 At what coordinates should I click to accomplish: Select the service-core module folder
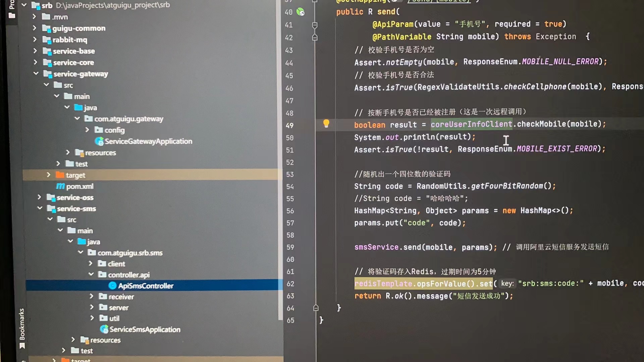(69, 63)
